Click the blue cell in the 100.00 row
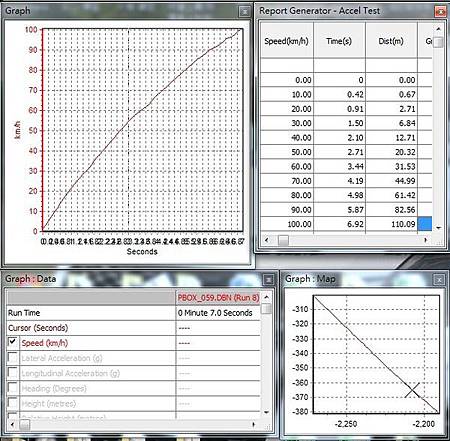The image size is (450, 441). point(425,224)
